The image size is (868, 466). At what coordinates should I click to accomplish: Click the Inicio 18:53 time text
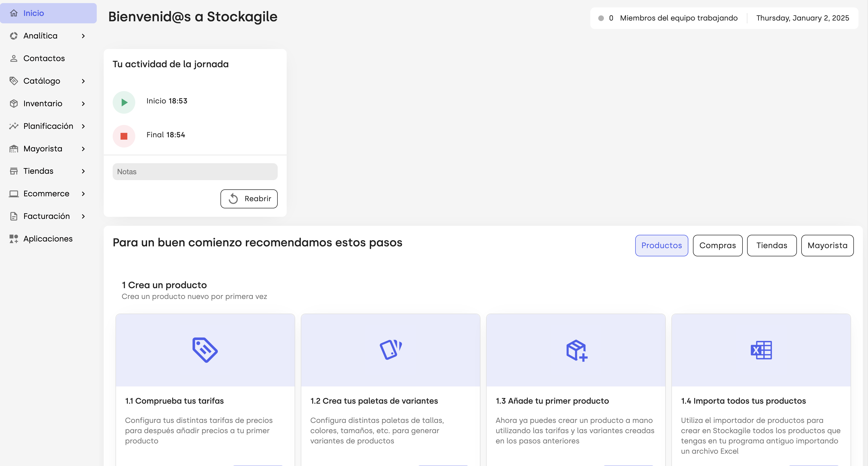click(x=167, y=101)
